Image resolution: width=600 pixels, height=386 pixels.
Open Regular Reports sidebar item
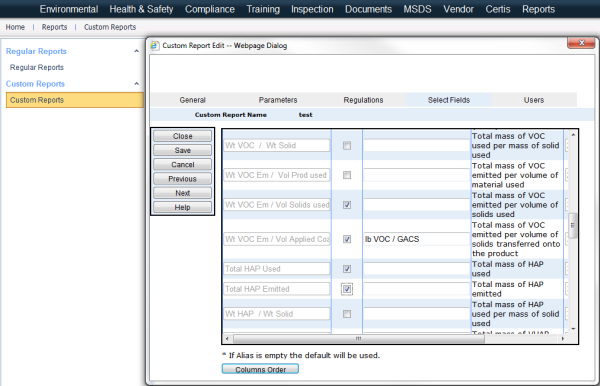(37, 67)
